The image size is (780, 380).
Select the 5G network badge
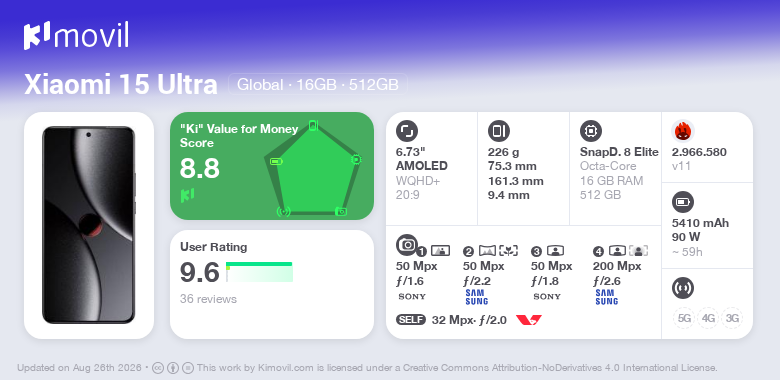[684, 318]
